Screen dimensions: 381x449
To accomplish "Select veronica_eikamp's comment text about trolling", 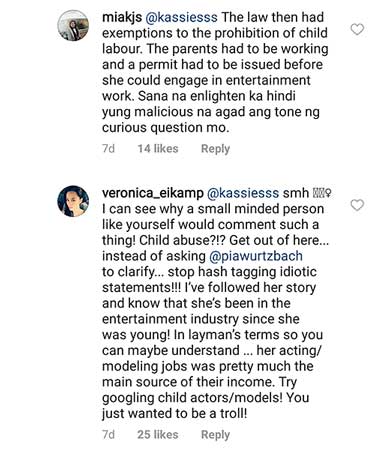I will (215, 303).
